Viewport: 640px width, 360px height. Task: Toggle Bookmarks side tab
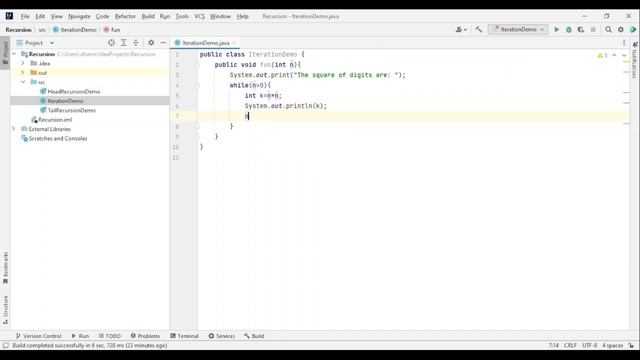pyautogui.click(x=5, y=268)
